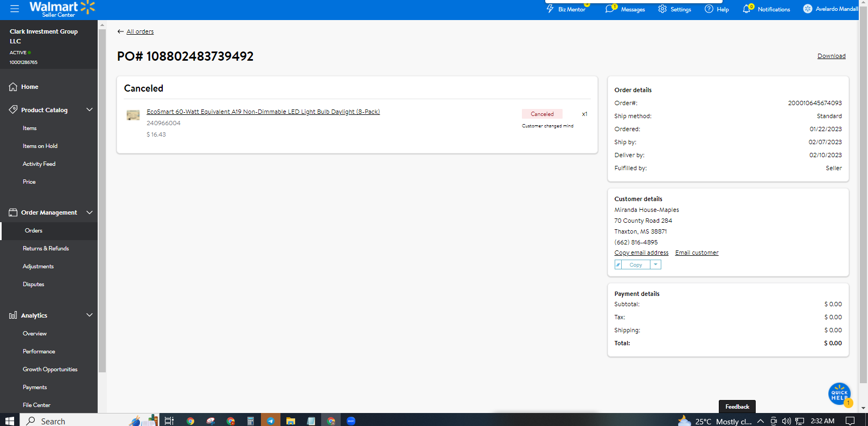Open the Settings gear icon

pos(662,9)
